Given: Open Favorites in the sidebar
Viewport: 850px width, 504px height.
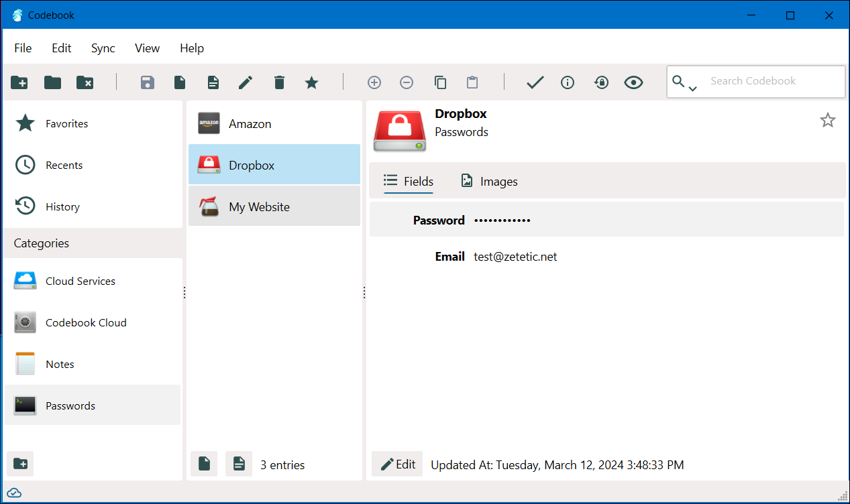Looking at the screenshot, I should [93, 123].
